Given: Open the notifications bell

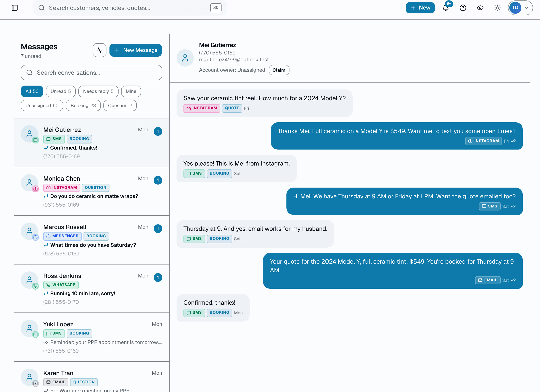Looking at the screenshot, I should (x=446, y=8).
